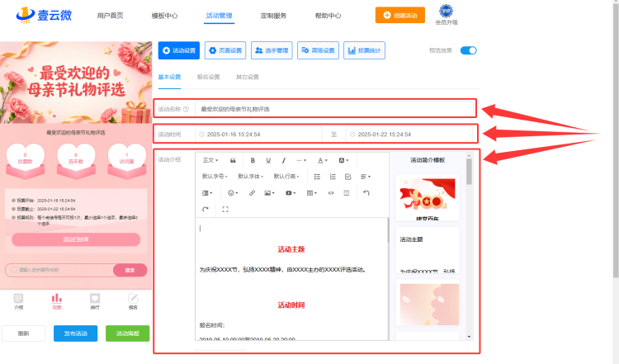Switch to the 基本设置 tab
The height and width of the screenshot is (364, 619).
[169, 77]
